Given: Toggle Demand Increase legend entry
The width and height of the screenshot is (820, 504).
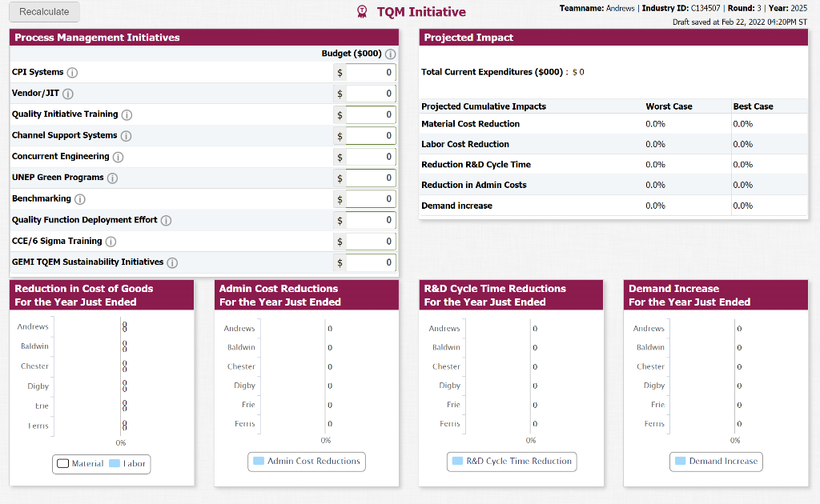Looking at the screenshot, I should [x=717, y=461].
